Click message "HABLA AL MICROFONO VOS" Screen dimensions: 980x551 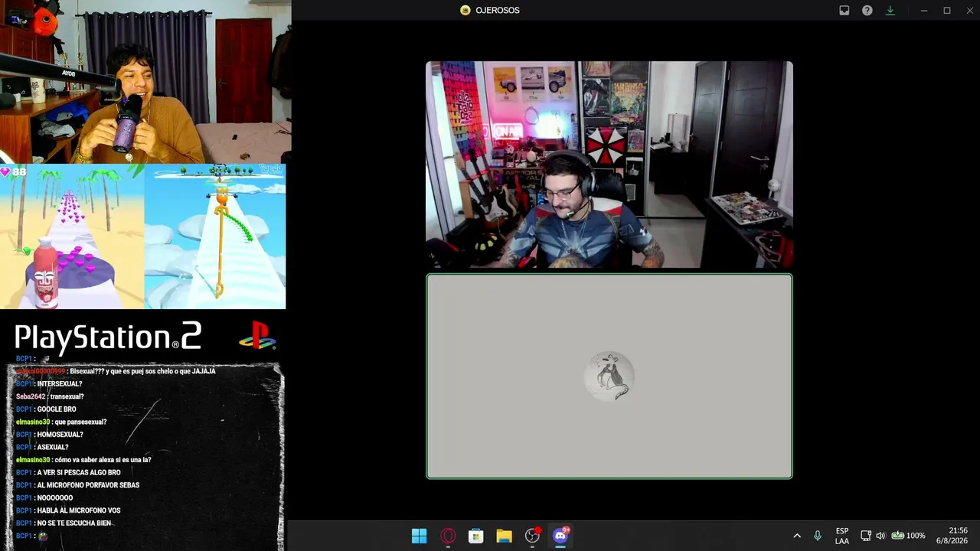coord(79,510)
